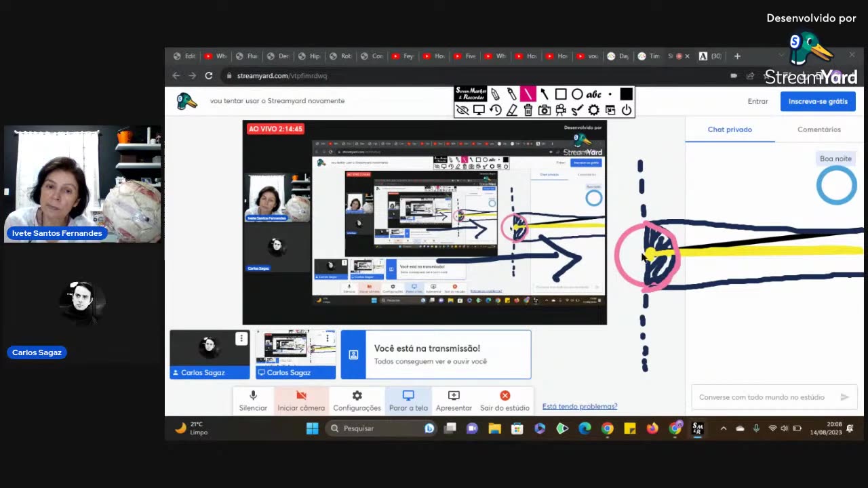Screen dimensions: 868x488
Task: Click the Entrar link
Action: [758, 101]
